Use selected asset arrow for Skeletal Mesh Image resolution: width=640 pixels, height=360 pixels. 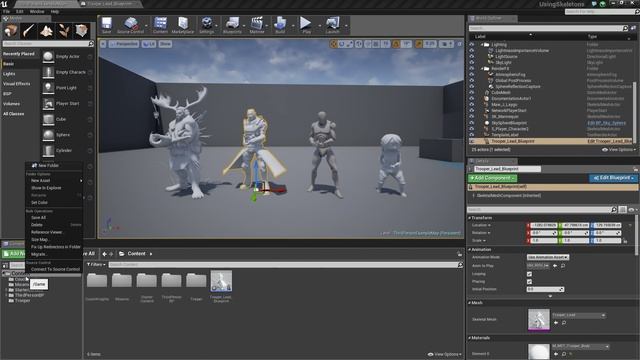(556, 322)
